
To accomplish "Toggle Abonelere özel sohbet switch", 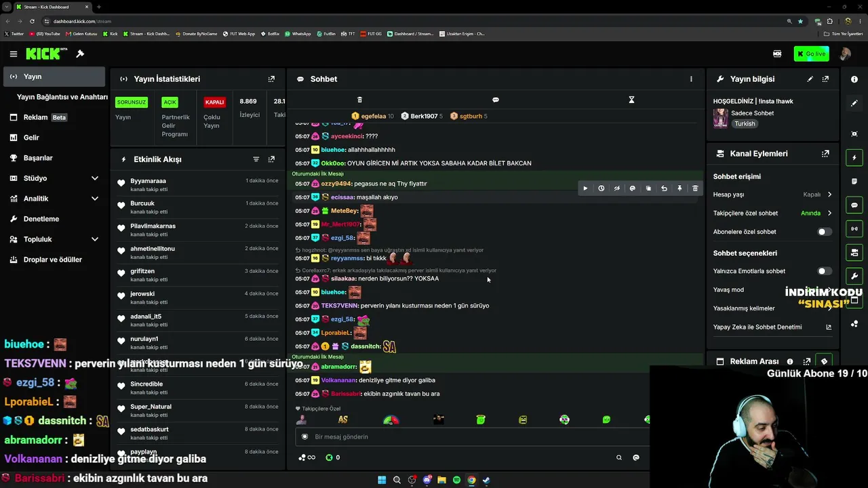I will tap(824, 232).
